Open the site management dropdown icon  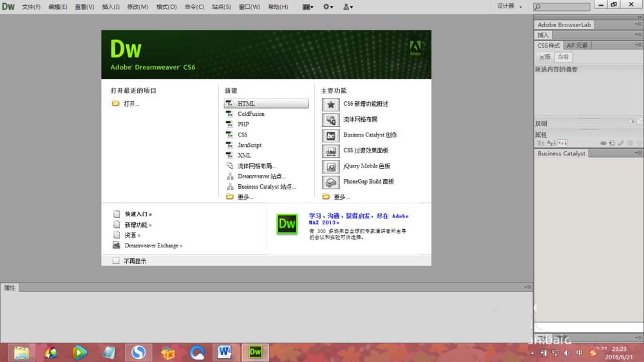348,6
